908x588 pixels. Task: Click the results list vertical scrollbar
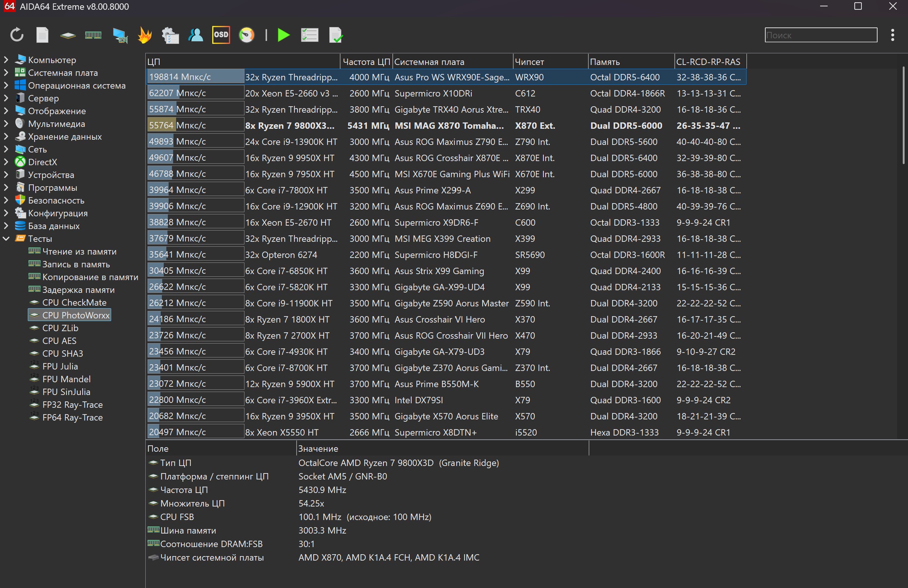(903, 115)
